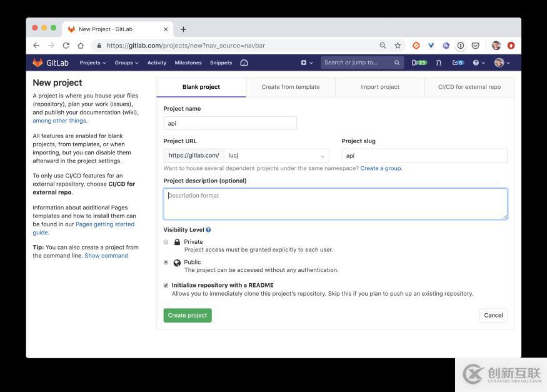This screenshot has width=547, height=392.
Task: Click the blue Y extension icon
Action: pos(431,46)
